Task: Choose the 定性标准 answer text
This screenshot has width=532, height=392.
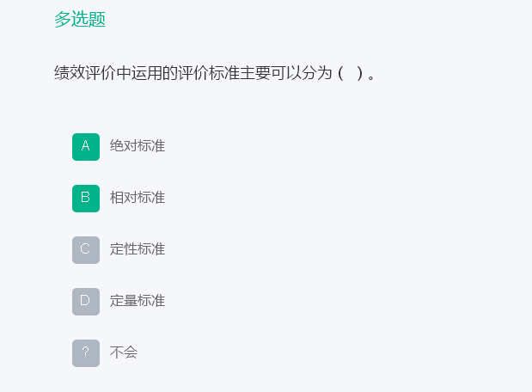Action: (138, 249)
